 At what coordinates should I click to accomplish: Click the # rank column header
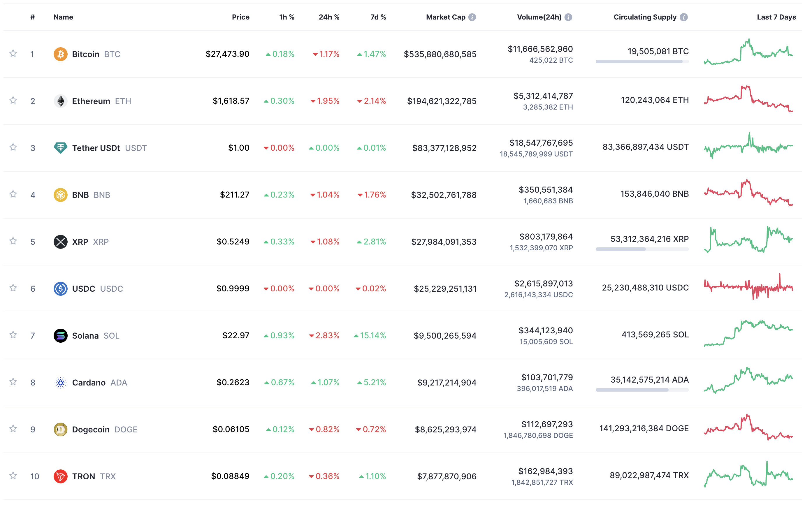[x=32, y=17]
